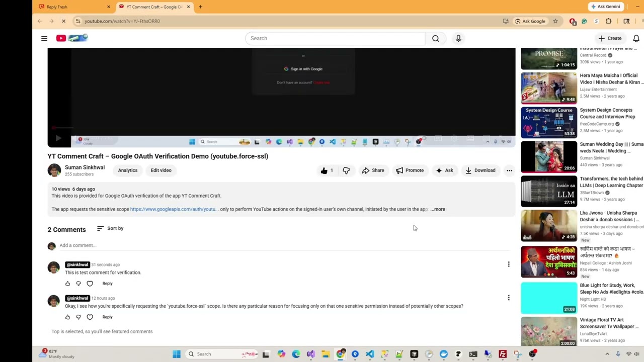
Task: Click the Suman Sinkhwal channel avatar
Action: pyautogui.click(x=54, y=170)
